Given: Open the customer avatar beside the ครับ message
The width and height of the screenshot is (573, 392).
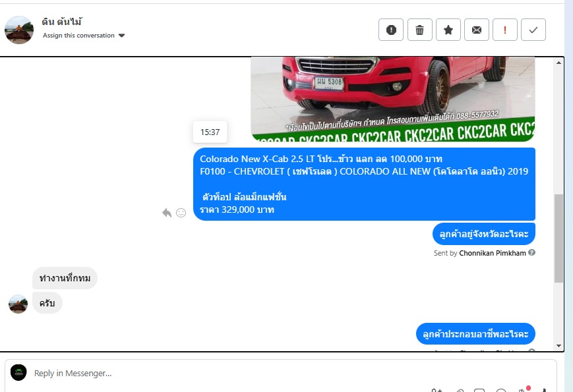Looking at the screenshot, I should click(18, 304).
